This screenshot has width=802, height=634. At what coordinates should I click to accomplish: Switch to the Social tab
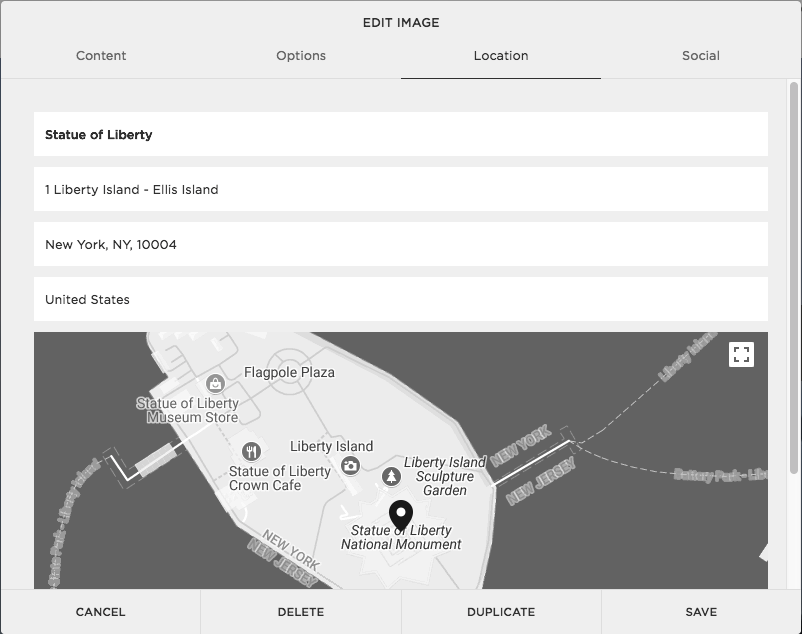coord(700,56)
